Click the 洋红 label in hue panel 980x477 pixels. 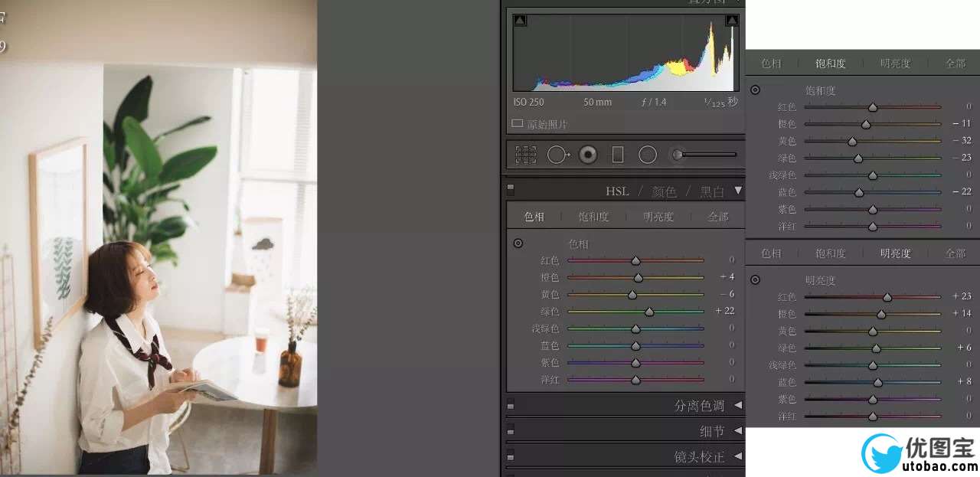tap(550, 380)
